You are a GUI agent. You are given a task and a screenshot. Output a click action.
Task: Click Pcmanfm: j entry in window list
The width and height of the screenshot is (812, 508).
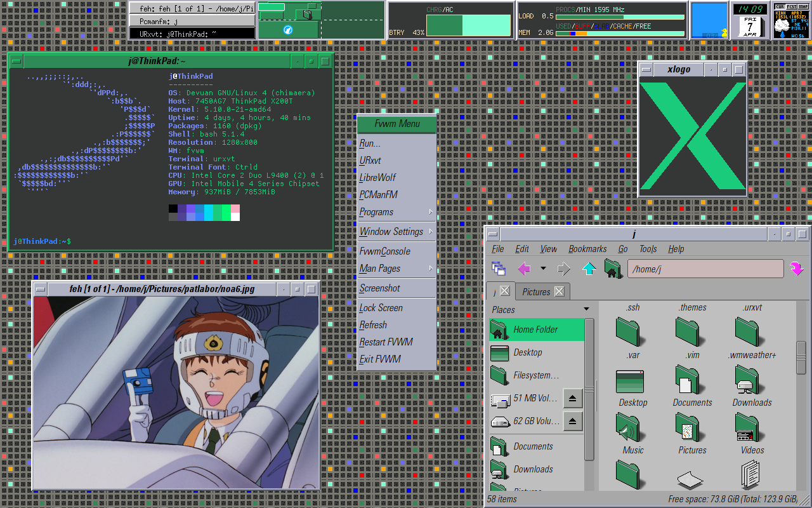(192, 21)
